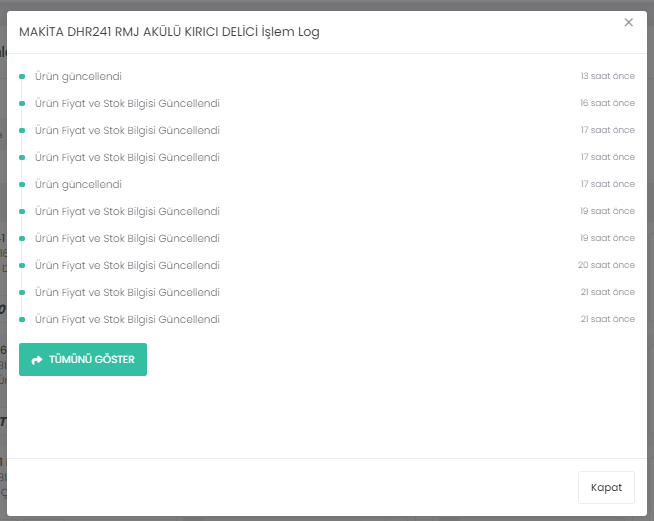Close the İşlem Log dialog with X
The image size is (654, 521).
628,22
